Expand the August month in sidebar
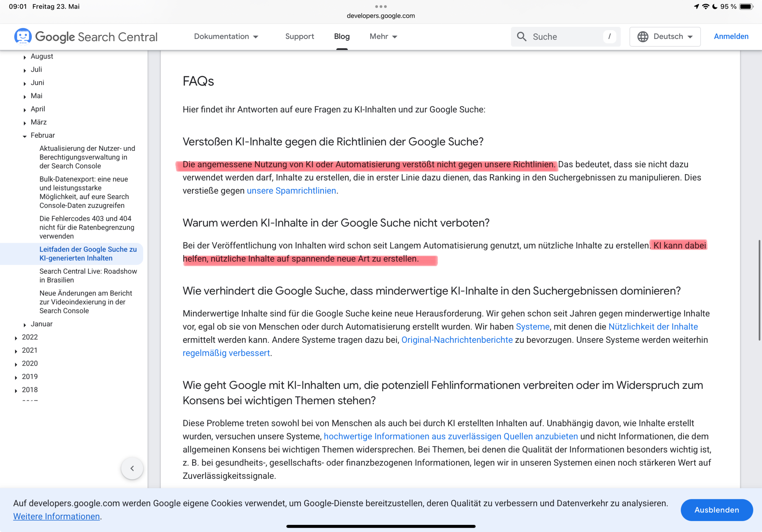 click(x=25, y=57)
